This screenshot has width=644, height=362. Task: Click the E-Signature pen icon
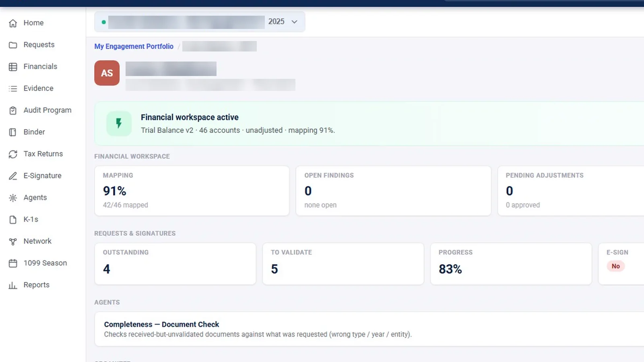pyautogui.click(x=13, y=176)
